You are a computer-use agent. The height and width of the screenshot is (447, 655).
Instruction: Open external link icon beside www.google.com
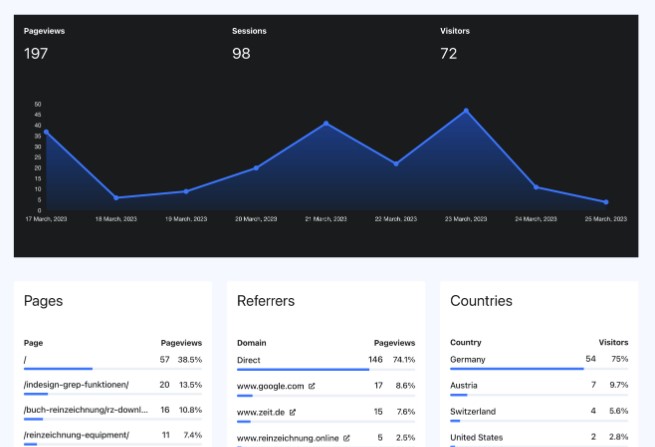312,385
